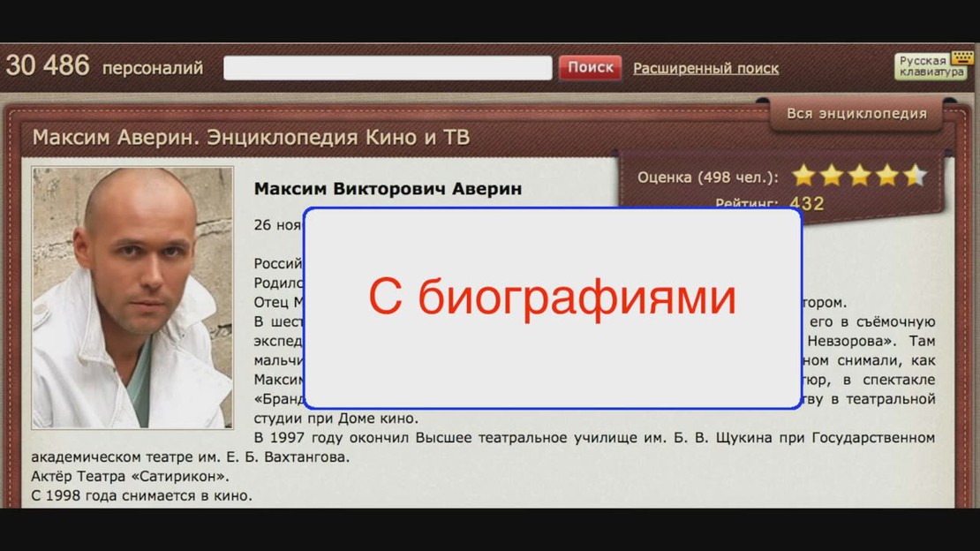Viewport: 980px width, 551px height.
Task: Switch to the Вся энциклопедия tab
Action: [856, 113]
